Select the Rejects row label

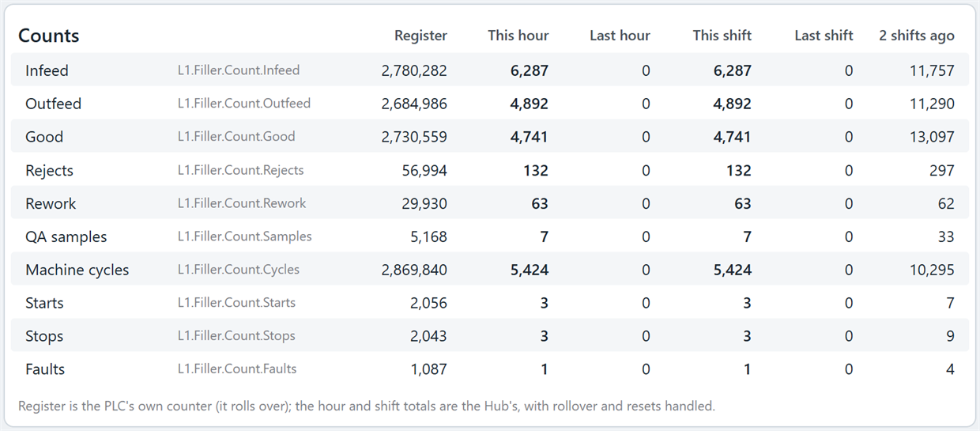[49, 170]
